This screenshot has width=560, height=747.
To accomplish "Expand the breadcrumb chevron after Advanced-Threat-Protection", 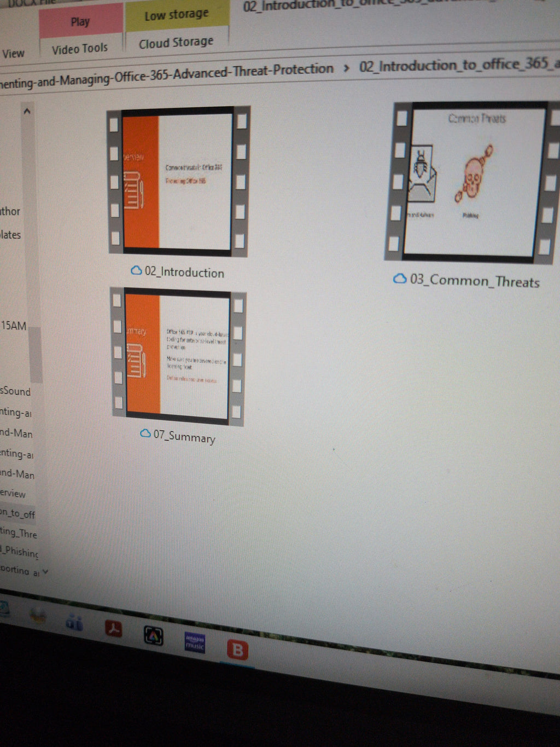I will click(346, 68).
